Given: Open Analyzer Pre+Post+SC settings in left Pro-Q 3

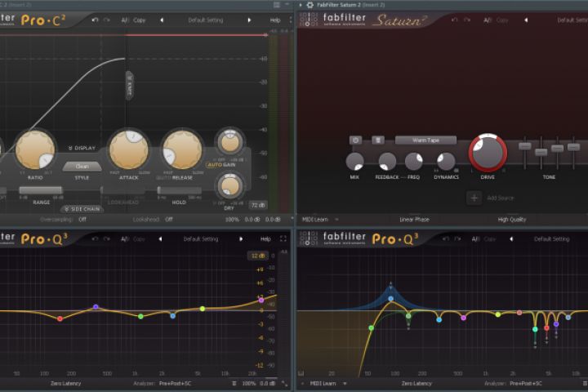Looking at the screenshot, I should pyautogui.click(x=175, y=383).
